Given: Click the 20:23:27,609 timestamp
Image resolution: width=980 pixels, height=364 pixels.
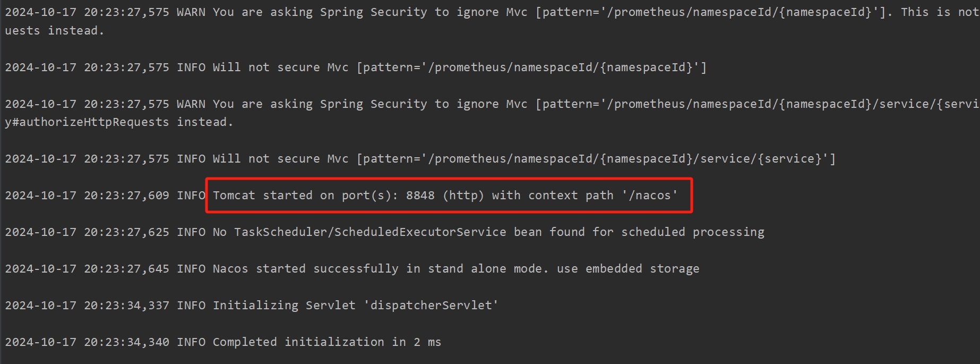Looking at the screenshot, I should click(x=126, y=196).
